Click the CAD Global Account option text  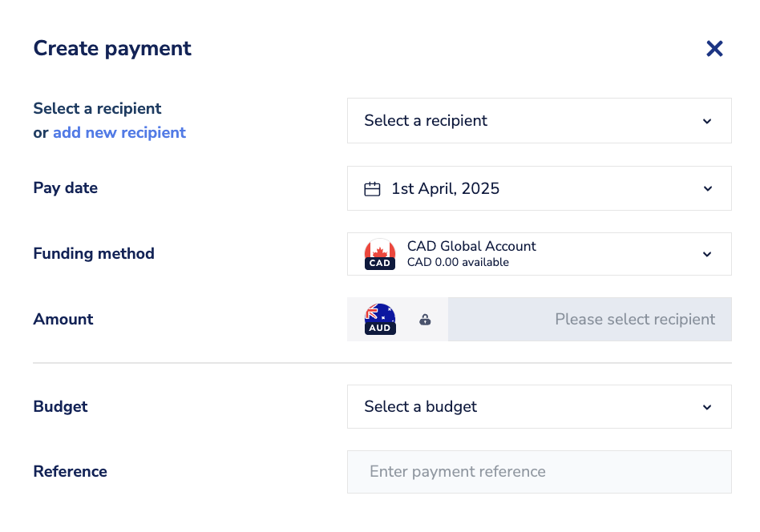pyautogui.click(x=471, y=246)
